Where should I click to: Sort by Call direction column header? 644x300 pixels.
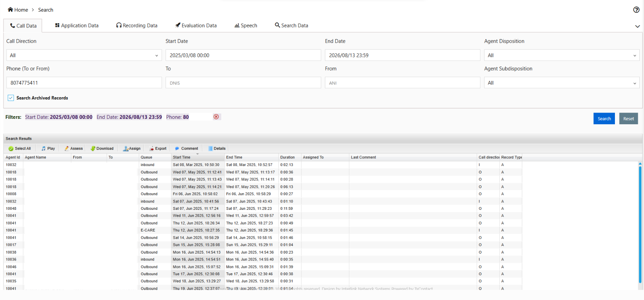point(489,158)
